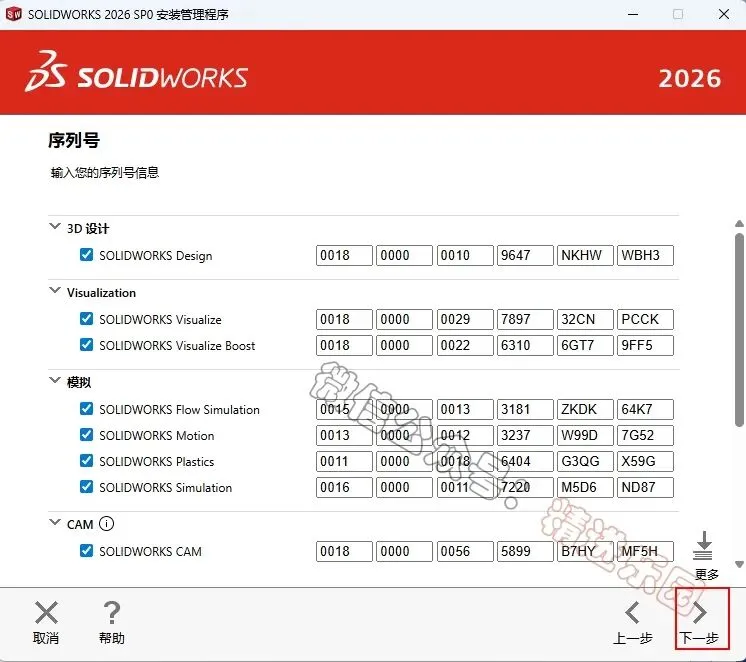Click CAM serial field containing 5899
Viewport: 746px width, 662px height.
[525, 552]
